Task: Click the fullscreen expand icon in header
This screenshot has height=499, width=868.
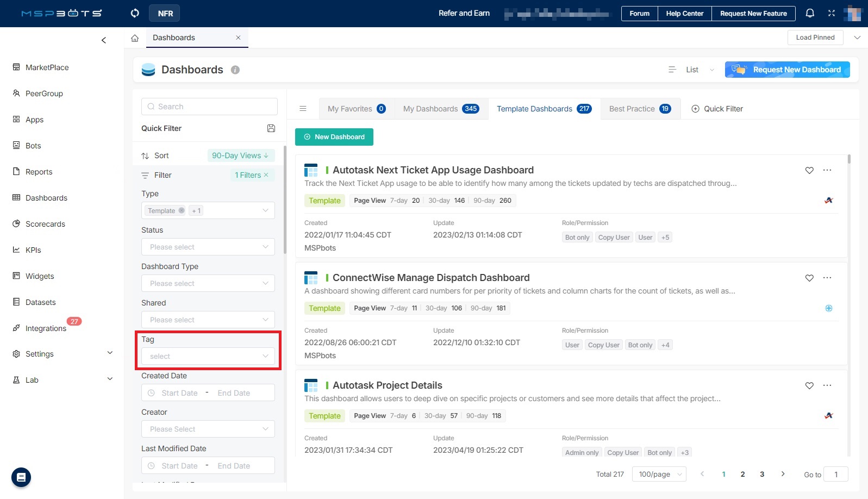Action: (831, 13)
